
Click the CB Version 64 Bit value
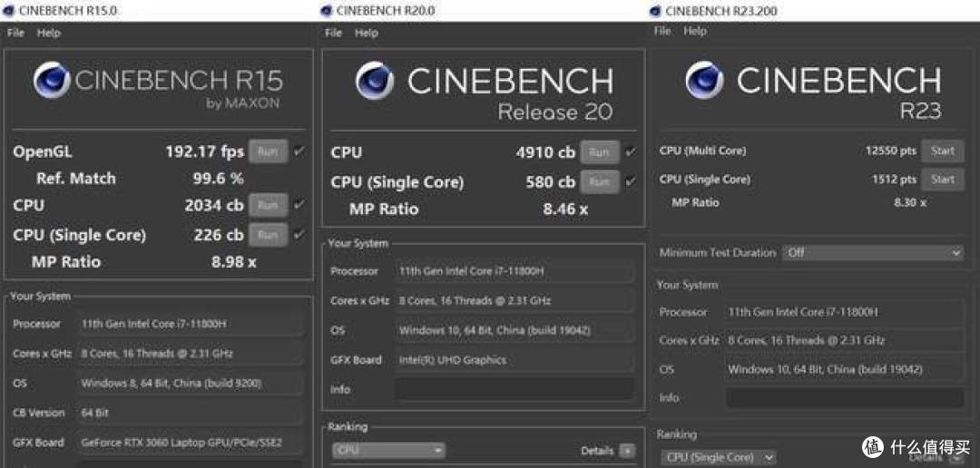(190, 413)
